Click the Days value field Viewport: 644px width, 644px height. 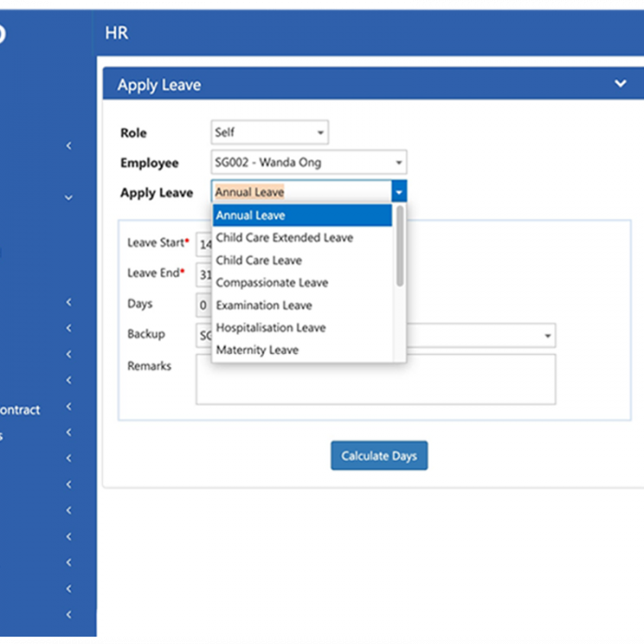point(203,305)
